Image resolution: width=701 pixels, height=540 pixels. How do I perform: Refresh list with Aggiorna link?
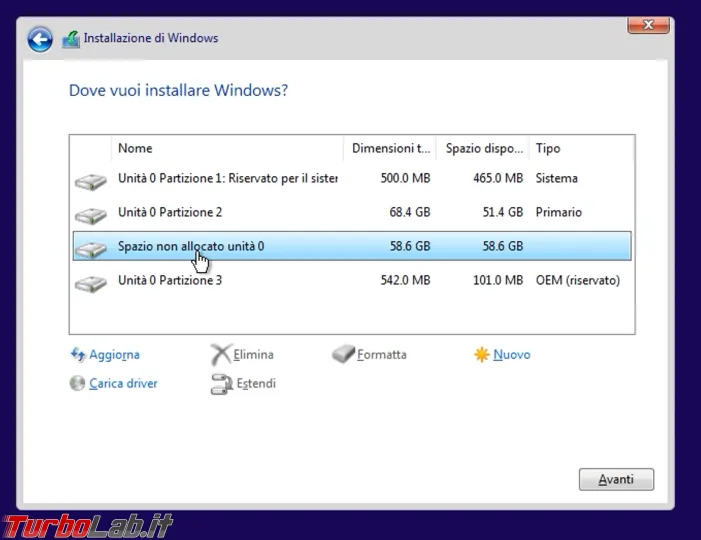pyautogui.click(x=114, y=354)
